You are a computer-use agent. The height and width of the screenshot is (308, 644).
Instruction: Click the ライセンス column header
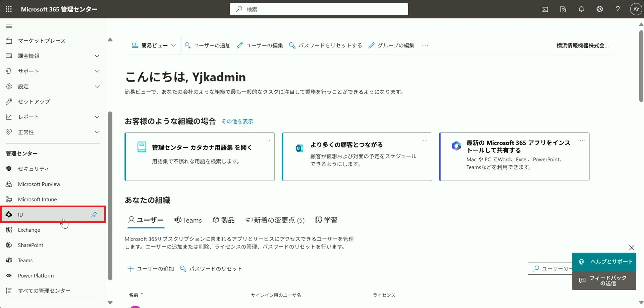[x=384, y=295]
